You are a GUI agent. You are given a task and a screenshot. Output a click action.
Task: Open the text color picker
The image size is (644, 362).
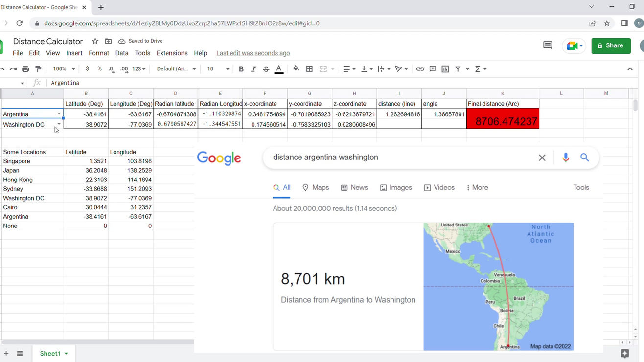pos(279,69)
